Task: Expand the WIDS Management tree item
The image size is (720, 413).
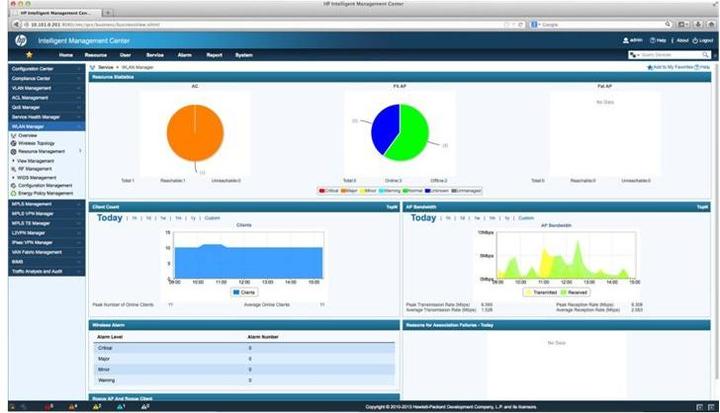Action: pos(13,178)
